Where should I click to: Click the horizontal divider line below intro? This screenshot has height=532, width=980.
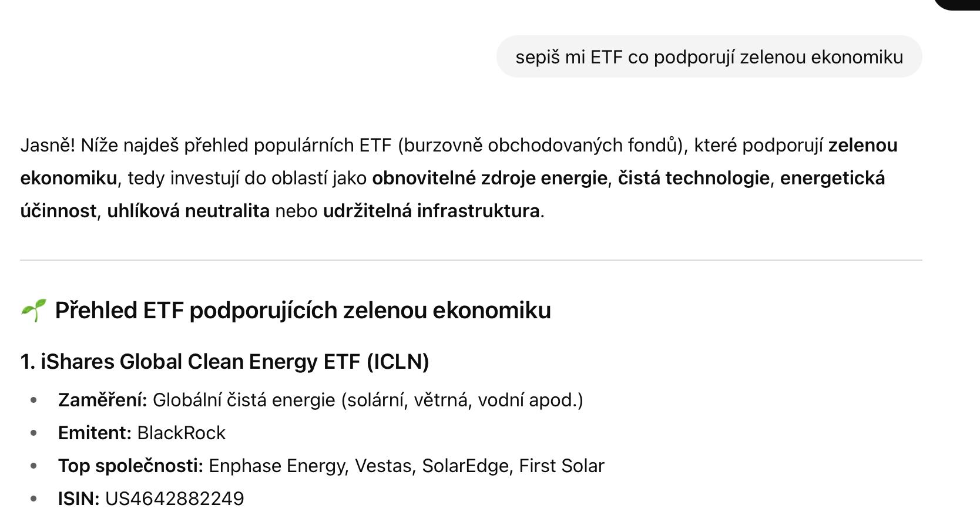tap(471, 260)
